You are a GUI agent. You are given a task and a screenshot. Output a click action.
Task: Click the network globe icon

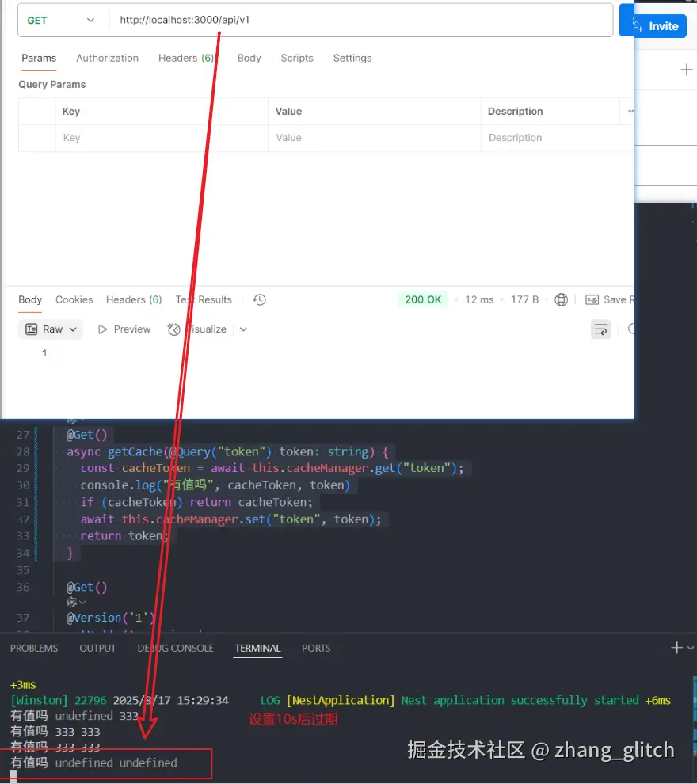coord(562,299)
